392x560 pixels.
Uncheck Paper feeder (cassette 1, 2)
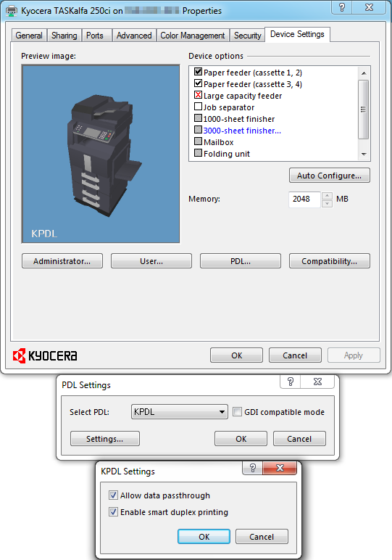pos(198,72)
